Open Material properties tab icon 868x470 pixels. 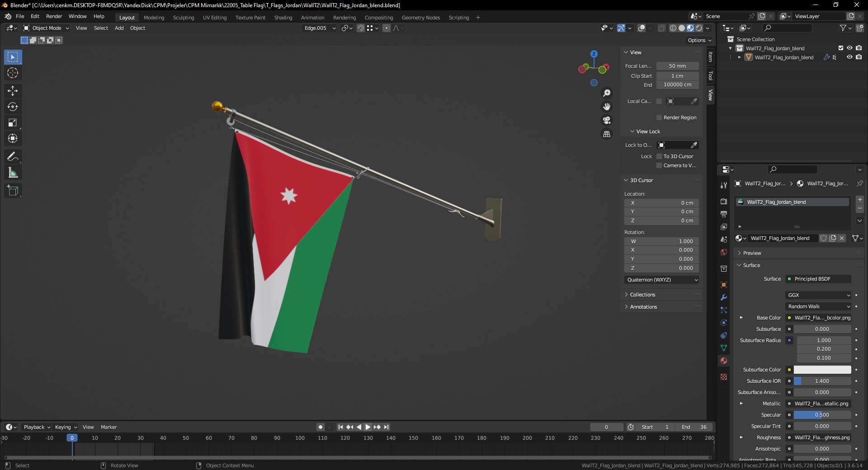[724, 361]
